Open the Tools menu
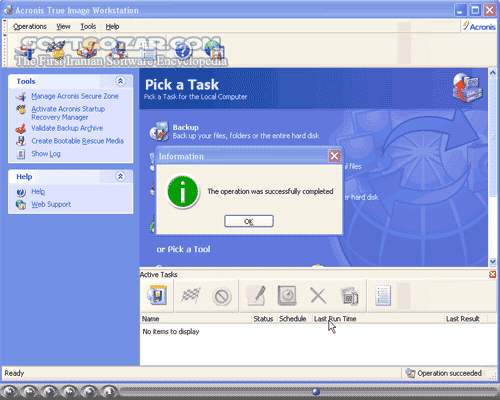Screen dimensions: 500x400 (x=88, y=27)
